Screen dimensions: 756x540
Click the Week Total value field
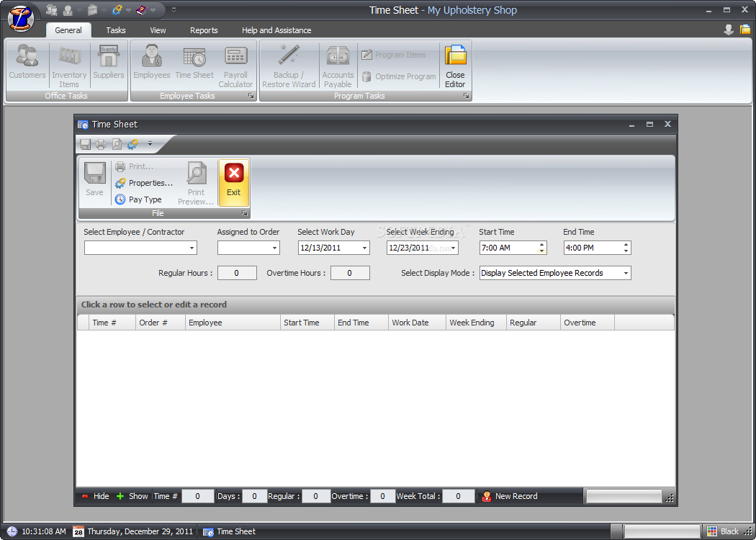pos(458,496)
